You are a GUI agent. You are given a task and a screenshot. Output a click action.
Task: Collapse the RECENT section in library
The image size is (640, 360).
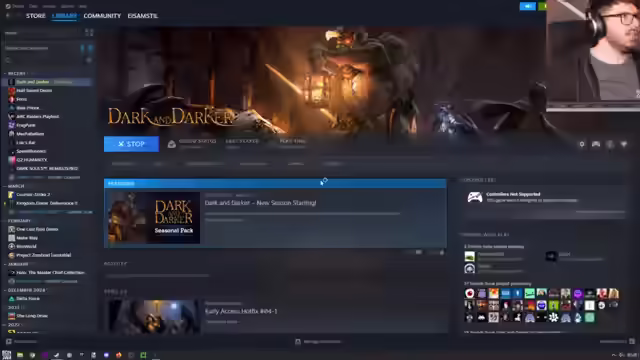[x=16, y=73]
